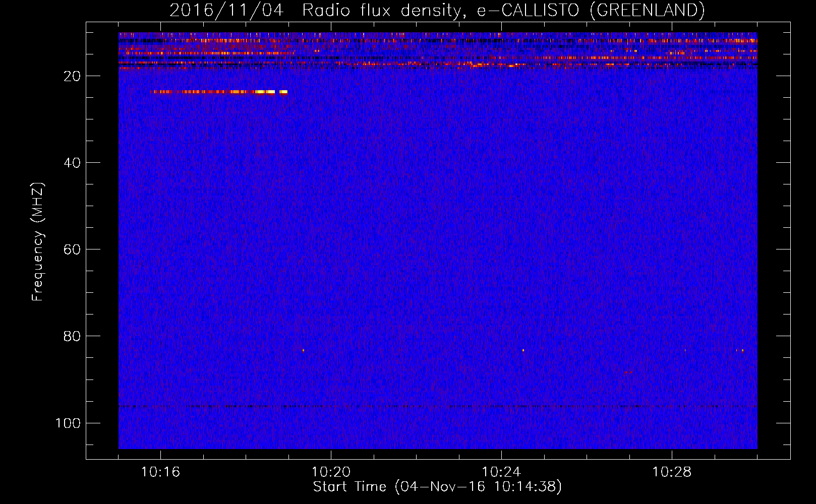816x504 pixels.
Task: Click the red interference band below 20 MHz
Action: click(438, 64)
